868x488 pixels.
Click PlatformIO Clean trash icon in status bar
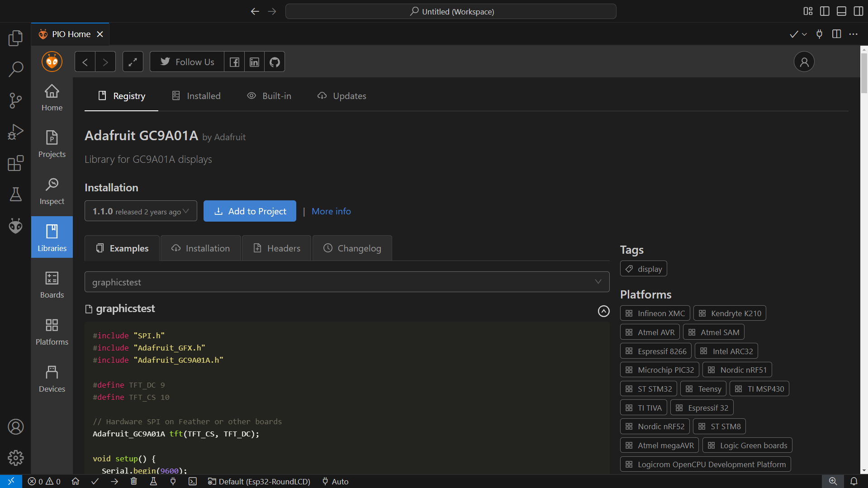pyautogui.click(x=134, y=481)
